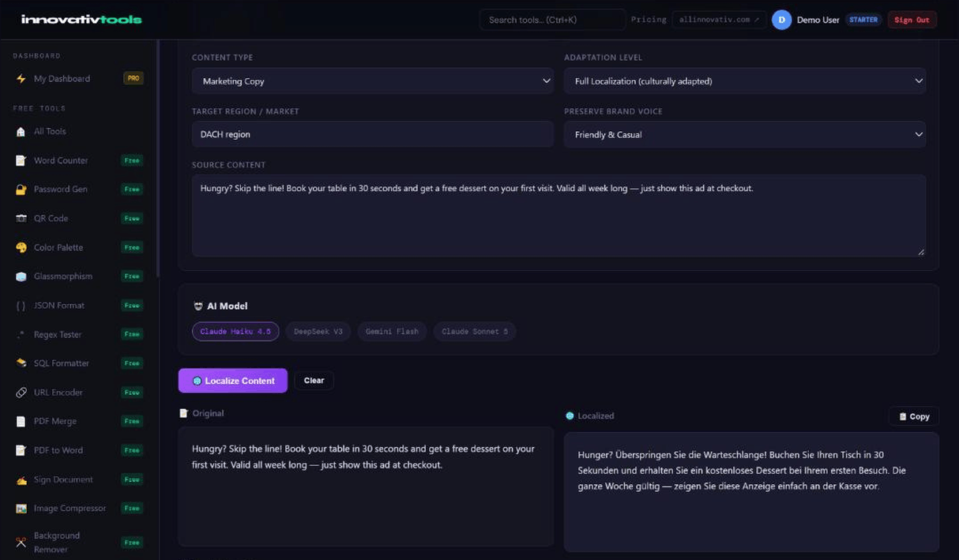Click the Search tools field

[x=553, y=20]
